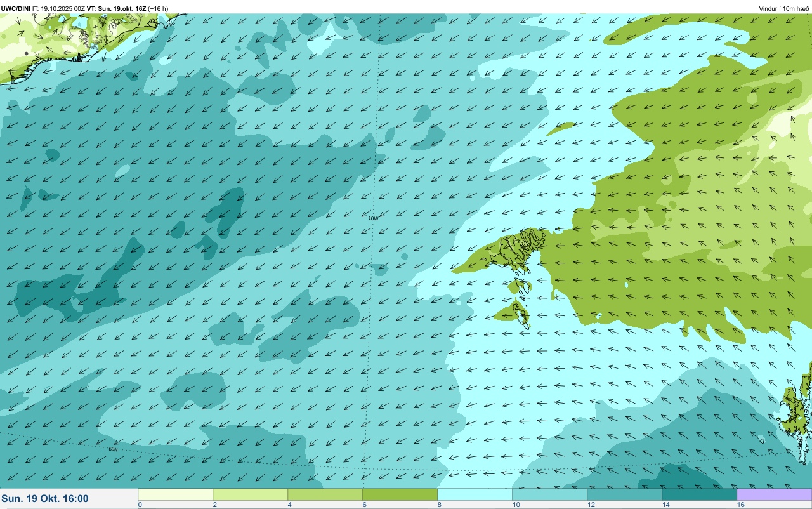Click the dark teal 14–16 legend swatch
This screenshot has width=812, height=509.
(700, 494)
